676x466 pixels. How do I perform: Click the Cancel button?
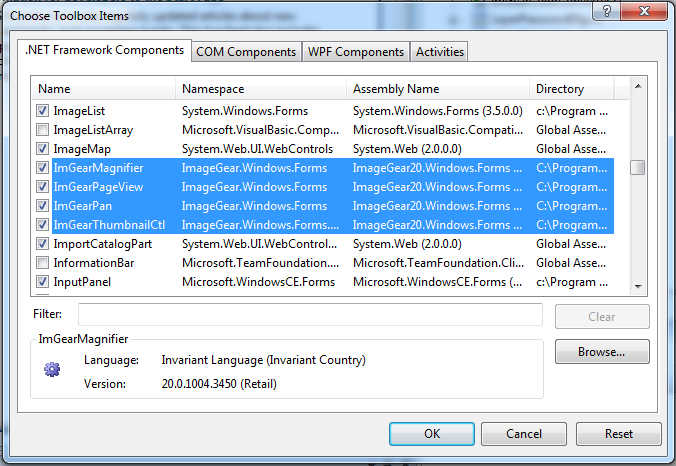click(524, 434)
